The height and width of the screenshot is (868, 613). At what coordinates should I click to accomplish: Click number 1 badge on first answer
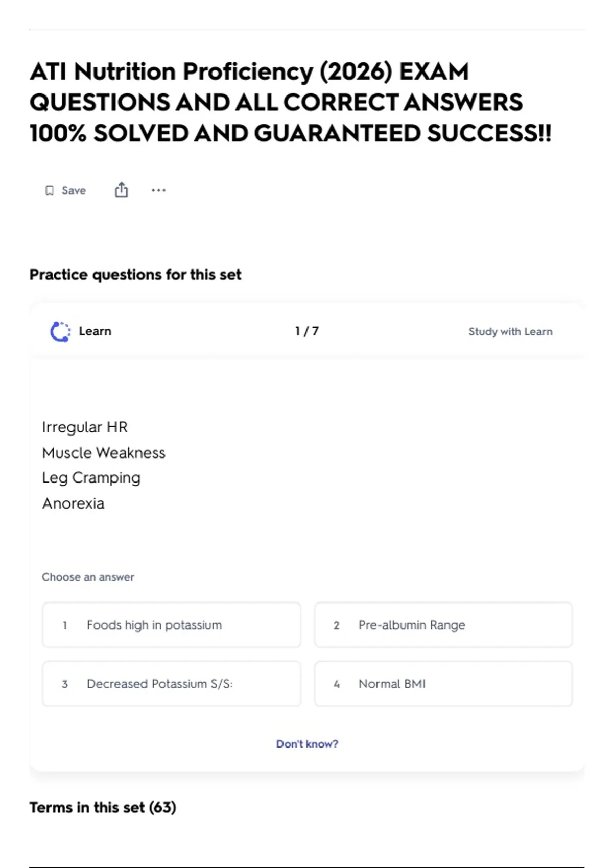coord(65,625)
